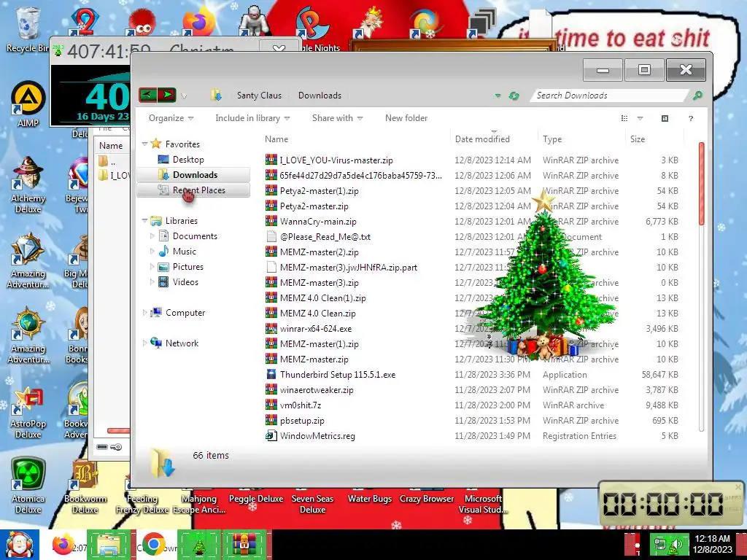Sort by the Type column header

552,139
